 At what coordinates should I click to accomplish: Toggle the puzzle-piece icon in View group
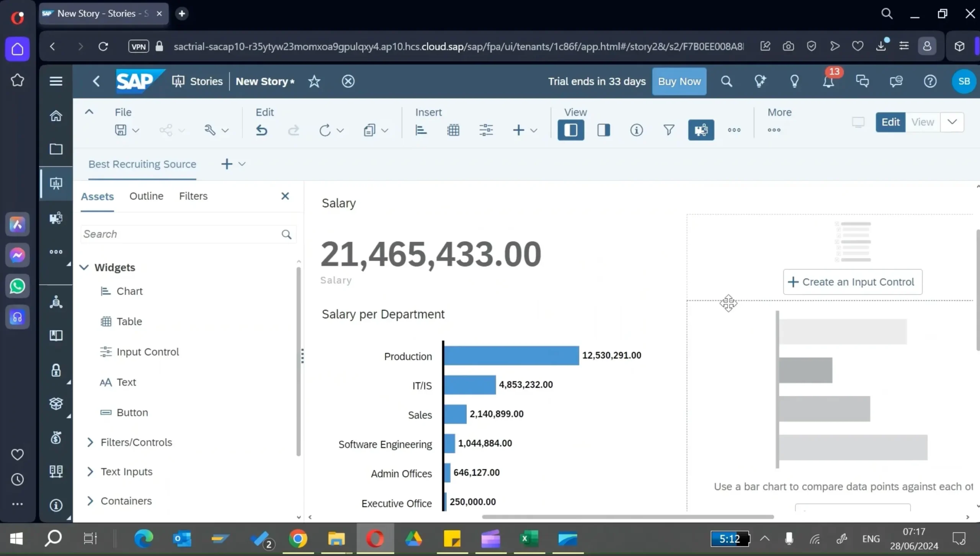(701, 130)
